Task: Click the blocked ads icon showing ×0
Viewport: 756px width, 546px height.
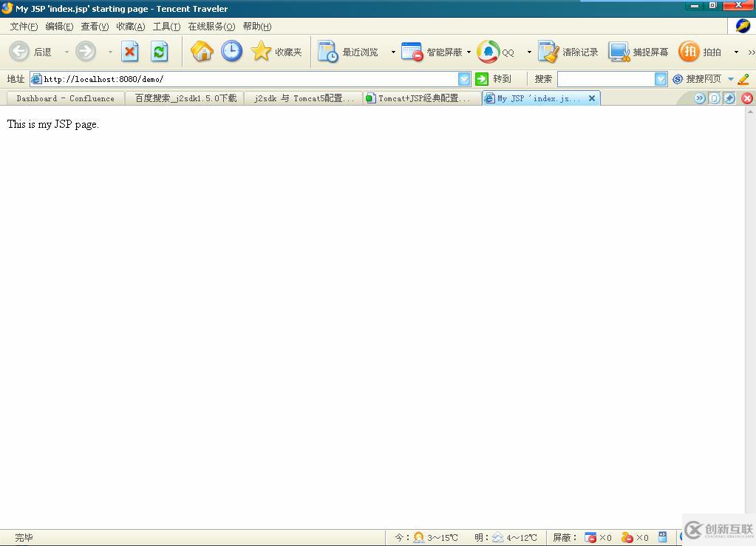Action: 627,537
